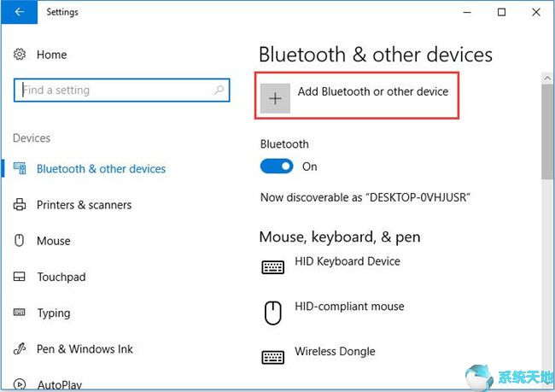555x392 pixels.
Task: Click the plus icon to add device
Action: 275,98
